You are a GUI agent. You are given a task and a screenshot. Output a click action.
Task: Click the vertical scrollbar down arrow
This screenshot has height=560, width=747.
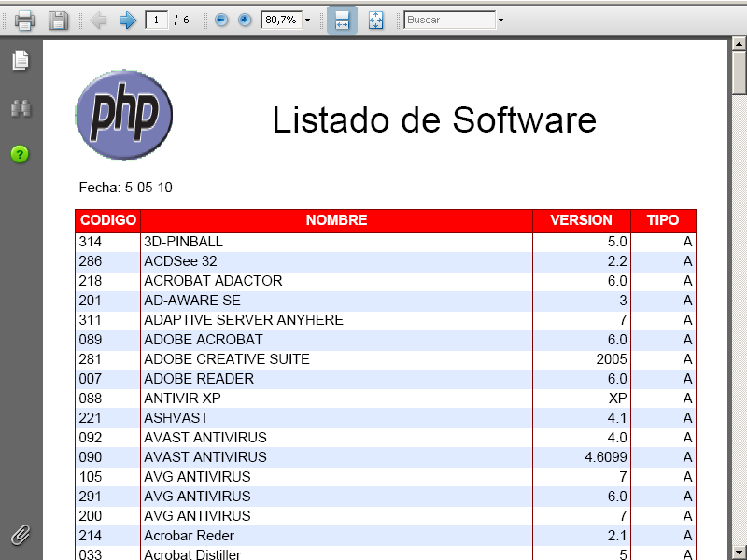tap(739, 553)
